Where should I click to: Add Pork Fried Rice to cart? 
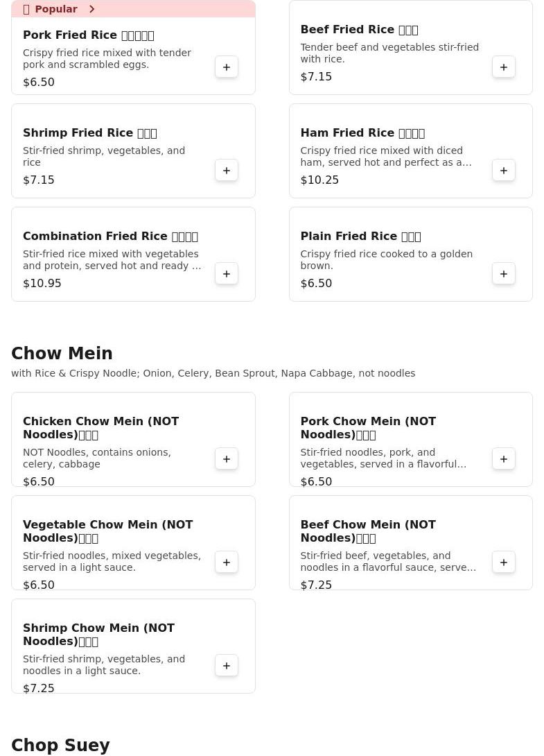tap(227, 67)
